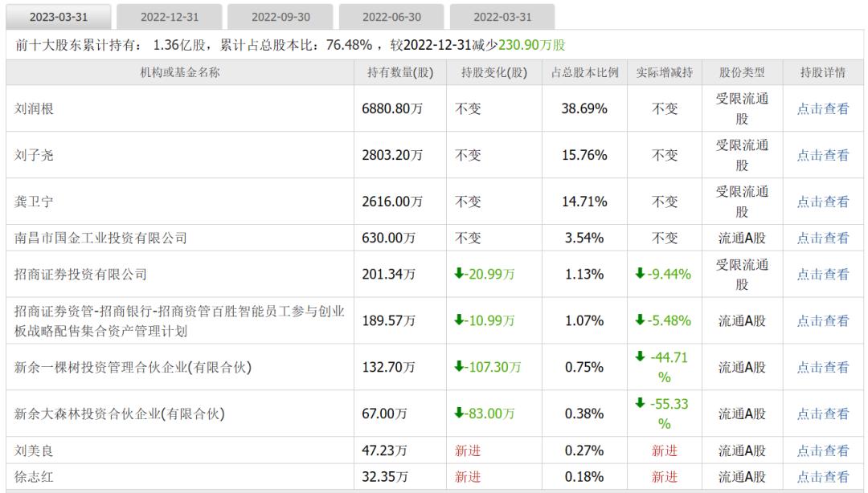The width and height of the screenshot is (868, 493).
Task: Open 点击查看 for 新余大森林投资合伙企业
Action: (823, 414)
